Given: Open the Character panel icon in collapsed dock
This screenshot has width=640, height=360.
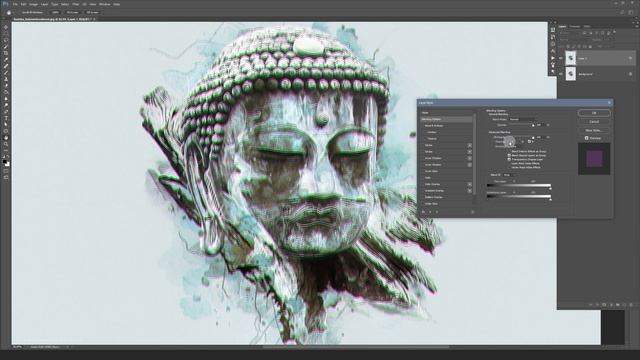Looking at the screenshot, I should tap(553, 51).
